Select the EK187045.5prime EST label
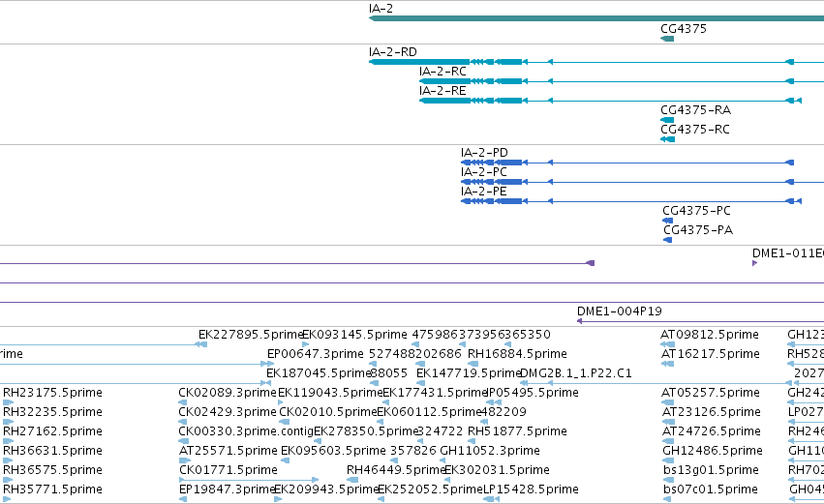The width and height of the screenshot is (824, 504). [x=319, y=373]
